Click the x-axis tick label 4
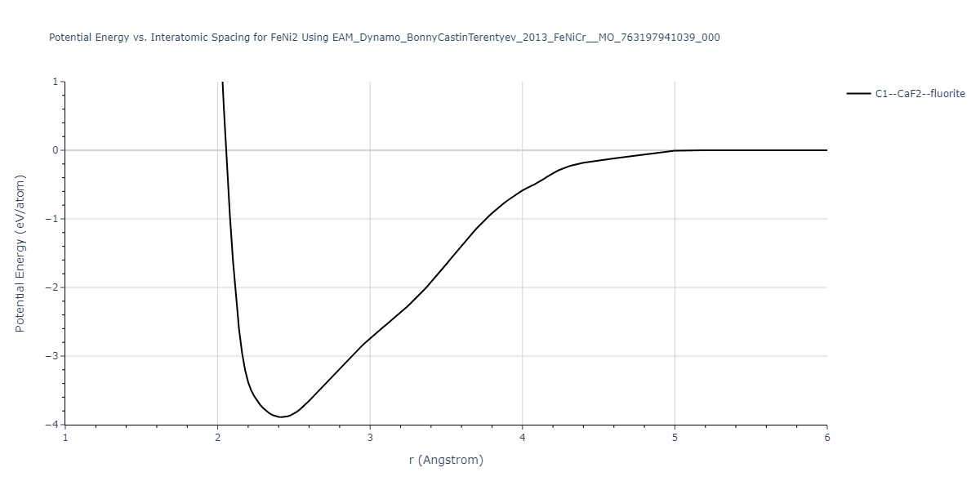Image resolution: width=980 pixels, height=490 pixels. pos(523,438)
